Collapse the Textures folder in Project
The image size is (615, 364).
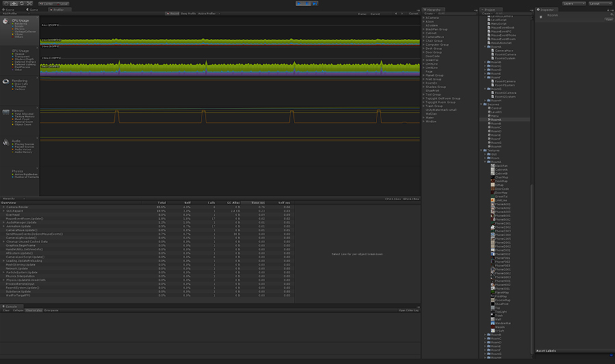tap(481, 150)
